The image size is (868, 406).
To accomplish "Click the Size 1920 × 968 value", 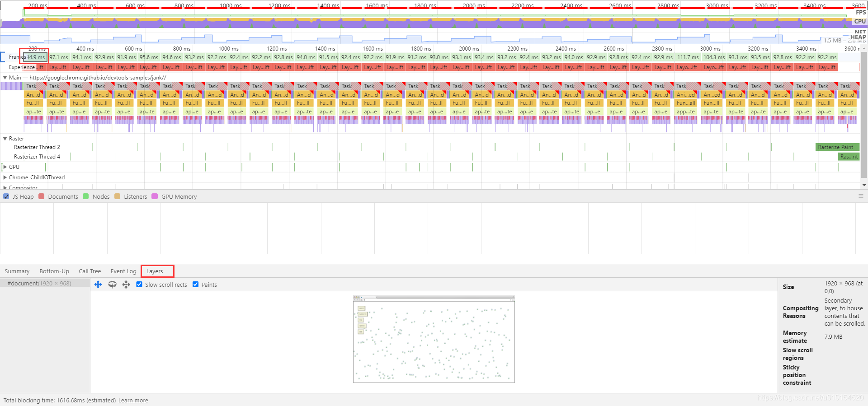I will [844, 287].
